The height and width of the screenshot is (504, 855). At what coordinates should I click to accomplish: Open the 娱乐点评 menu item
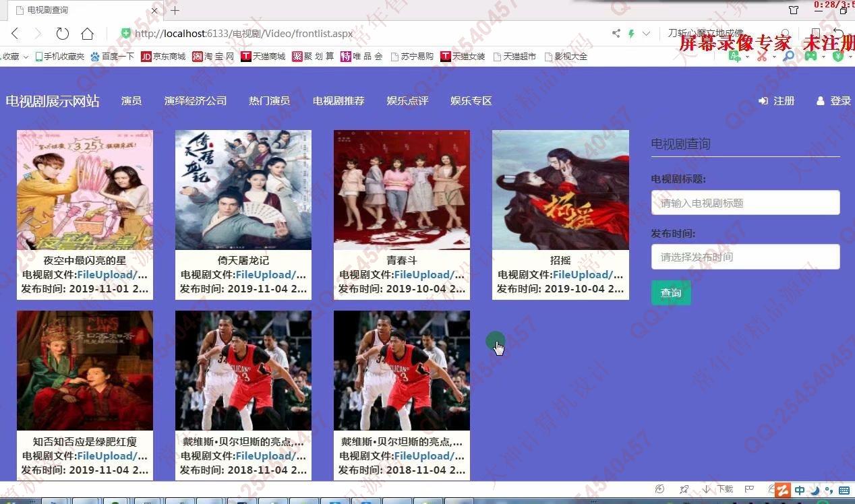click(407, 101)
